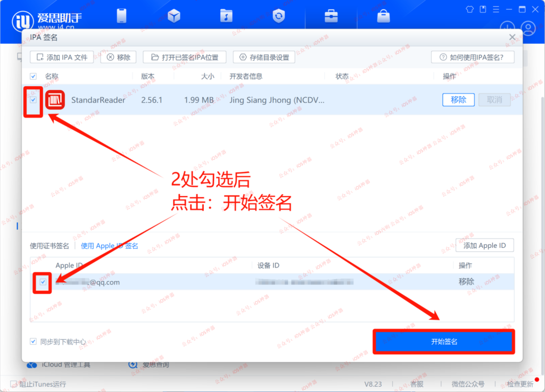Switch to 使用证书签名 tab
Viewport: 545px width, 392px height.
pos(49,246)
